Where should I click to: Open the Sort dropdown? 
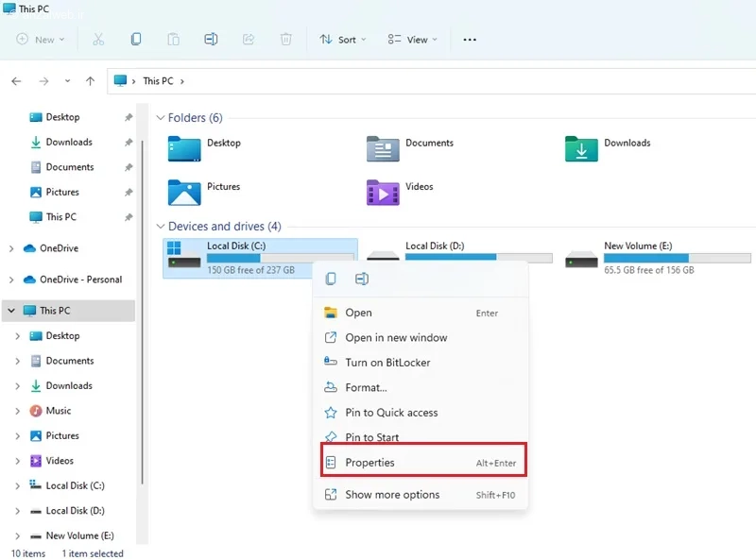343,40
